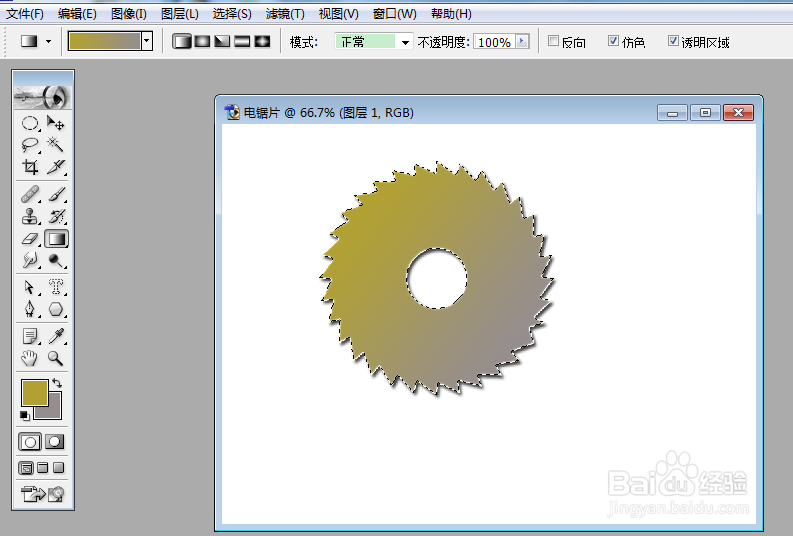Open the gradient picker dropdown arrow
This screenshot has height=536, width=793.
point(147,41)
